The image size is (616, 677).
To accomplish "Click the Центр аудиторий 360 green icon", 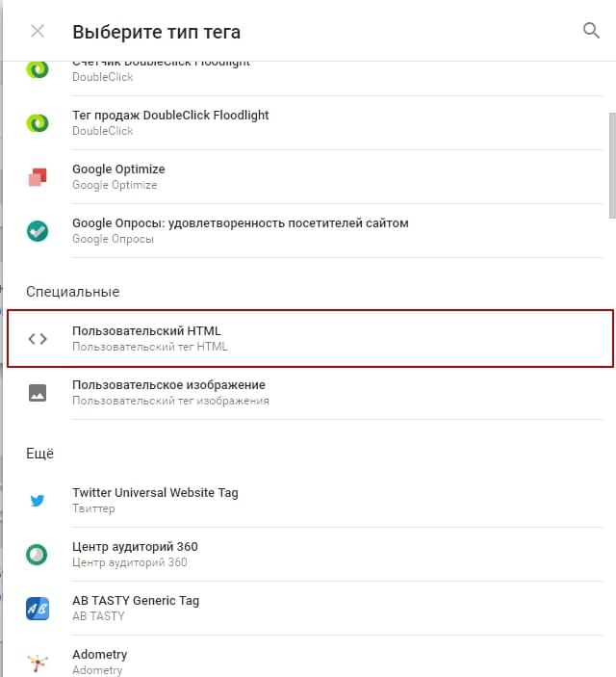I will 37,555.
